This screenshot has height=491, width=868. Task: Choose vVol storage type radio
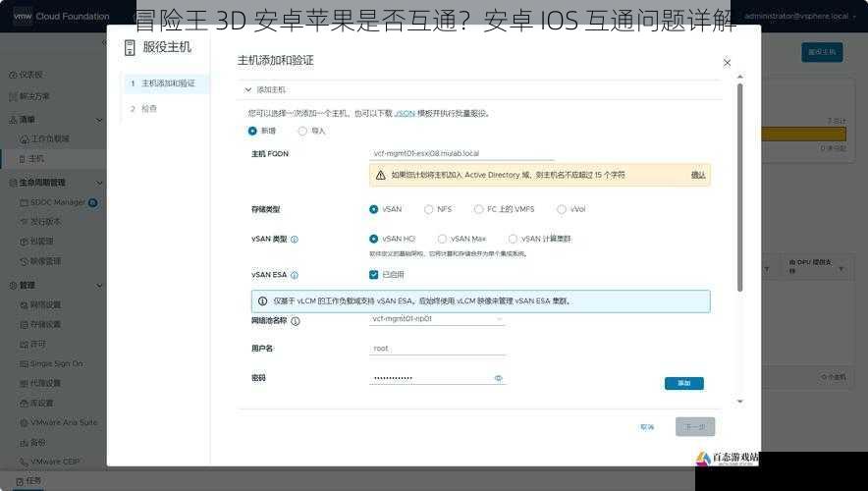click(562, 209)
